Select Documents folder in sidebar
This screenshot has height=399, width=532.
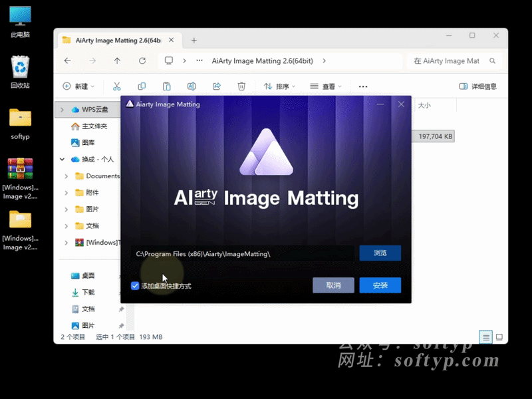click(x=98, y=176)
